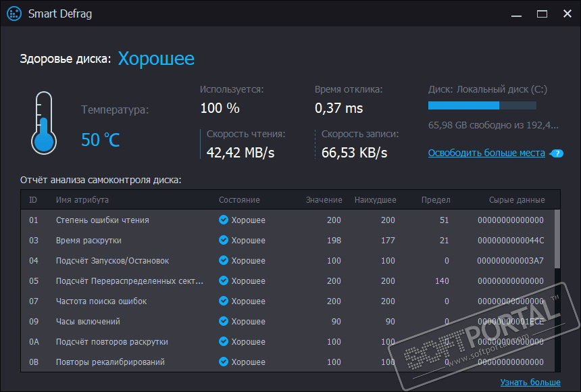Click the disk C: usage bar
The width and height of the screenshot is (581, 392).
coord(482,105)
